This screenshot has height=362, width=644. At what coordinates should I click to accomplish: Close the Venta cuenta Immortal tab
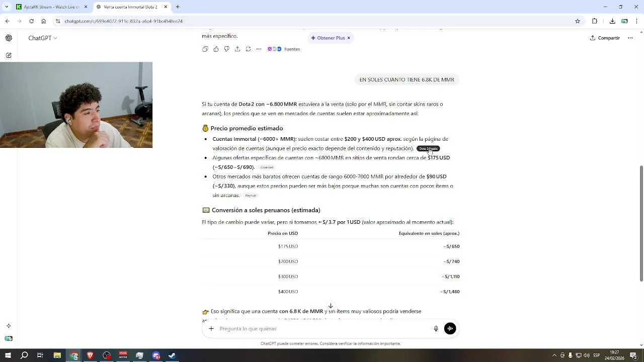pos(166,7)
